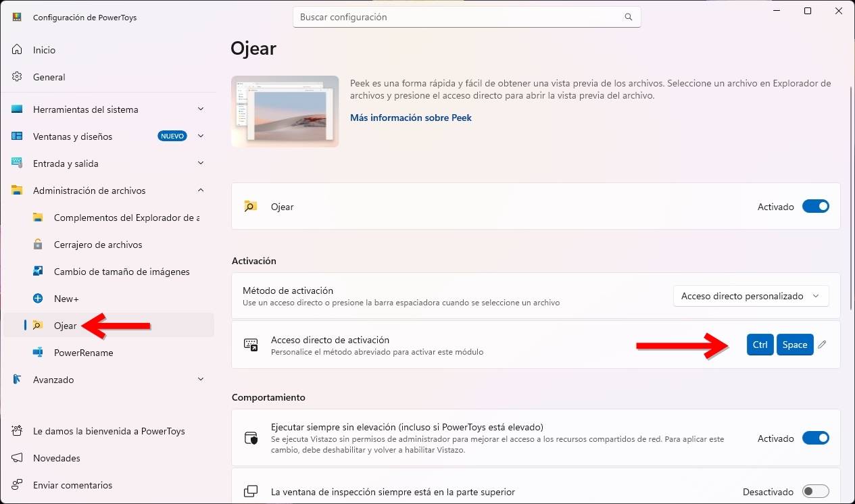This screenshot has width=855, height=504.
Task: Click the PowerToys app icon in title bar
Action: tap(18, 17)
